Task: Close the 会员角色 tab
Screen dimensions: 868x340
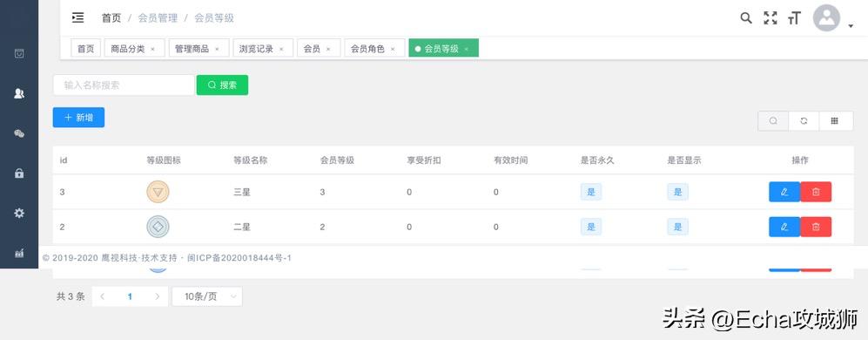Action: click(393, 49)
